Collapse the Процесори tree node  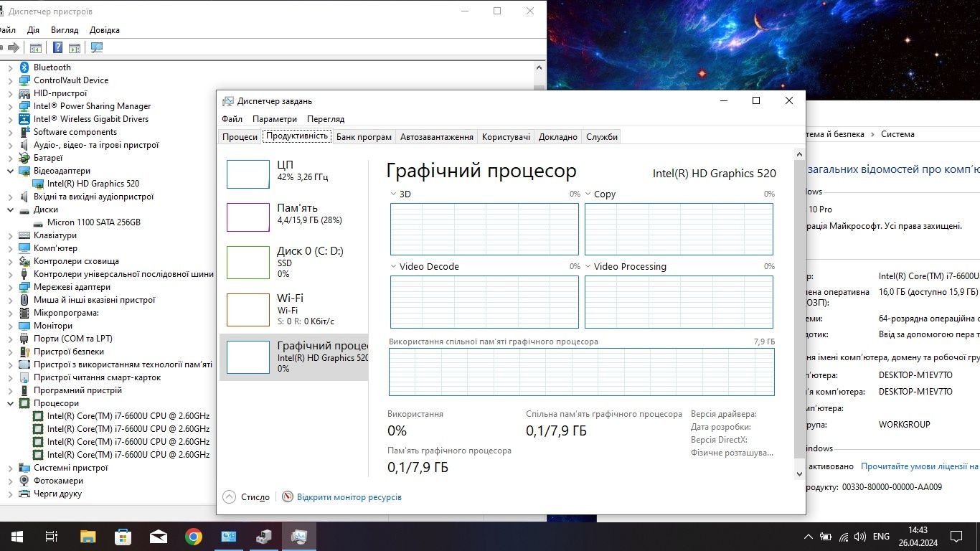click(10, 403)
